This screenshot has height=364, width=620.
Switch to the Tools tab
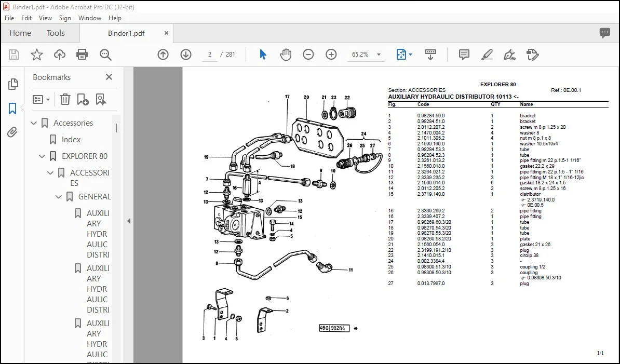(56, 33)
